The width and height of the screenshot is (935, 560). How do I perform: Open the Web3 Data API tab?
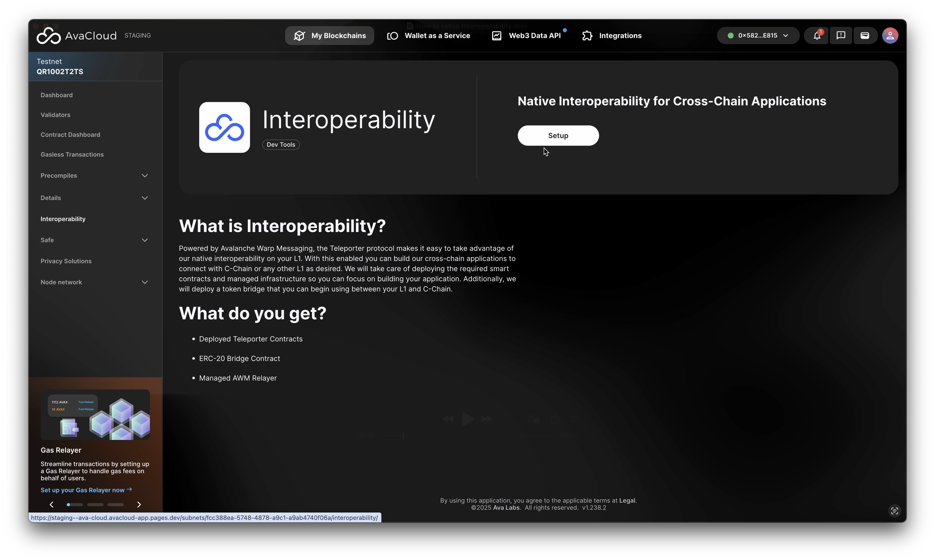526,36
